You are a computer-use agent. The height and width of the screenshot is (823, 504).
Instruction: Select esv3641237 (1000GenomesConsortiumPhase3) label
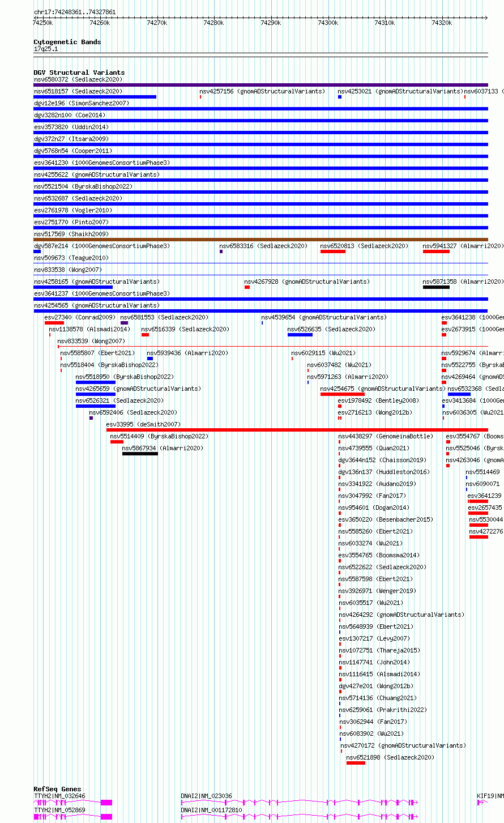point(102,294)
